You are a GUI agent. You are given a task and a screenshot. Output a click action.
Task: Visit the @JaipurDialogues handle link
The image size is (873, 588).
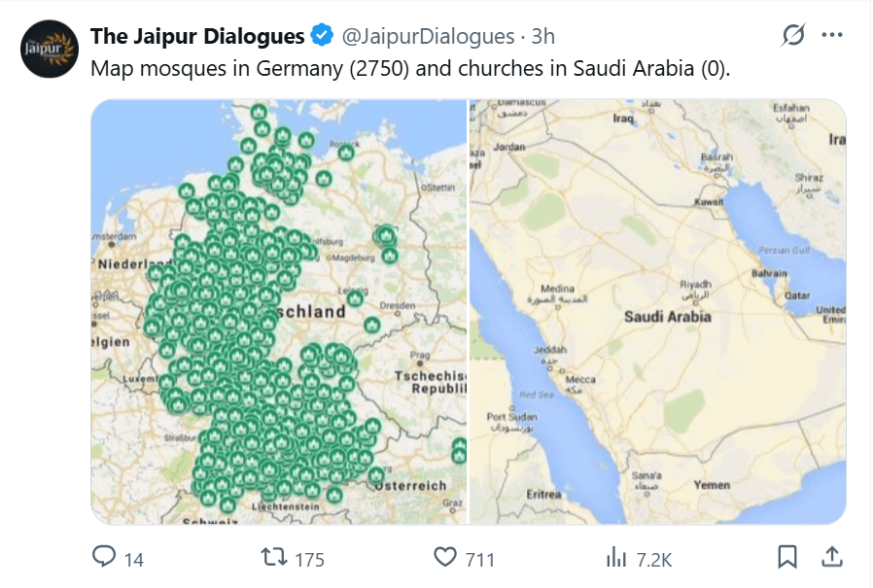pos(428,36)
